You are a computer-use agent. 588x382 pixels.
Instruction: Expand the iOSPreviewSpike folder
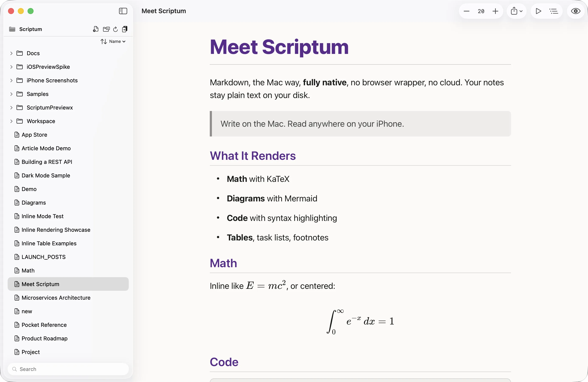[x=11, y=67]
